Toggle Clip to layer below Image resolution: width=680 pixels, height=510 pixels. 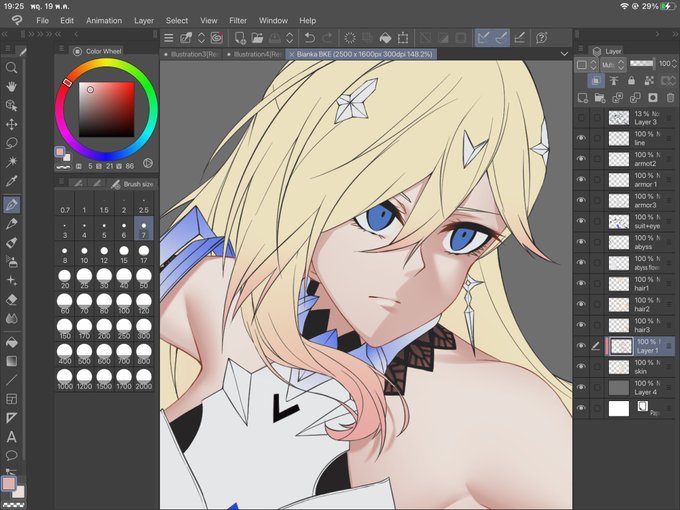596,81
